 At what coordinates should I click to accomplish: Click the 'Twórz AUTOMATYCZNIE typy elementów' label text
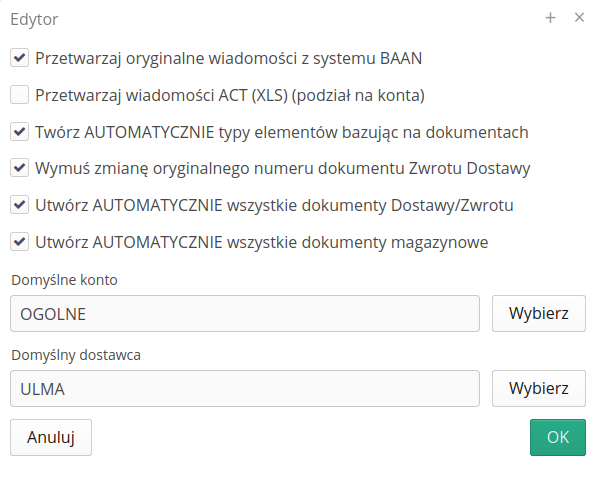pyautogui.click(x=281, y=132)
